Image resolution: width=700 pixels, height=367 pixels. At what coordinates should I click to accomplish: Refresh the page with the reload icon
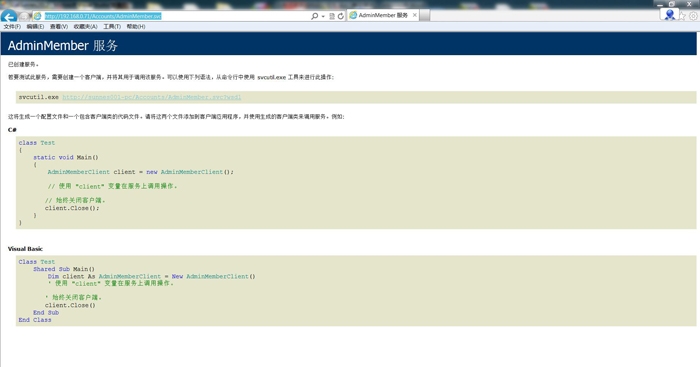point(341,16)
